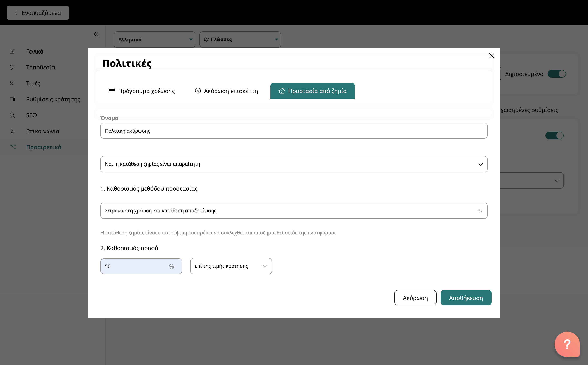
Task: Close the Πολιτικές dialog with X
Action: (x=491, y=56)
